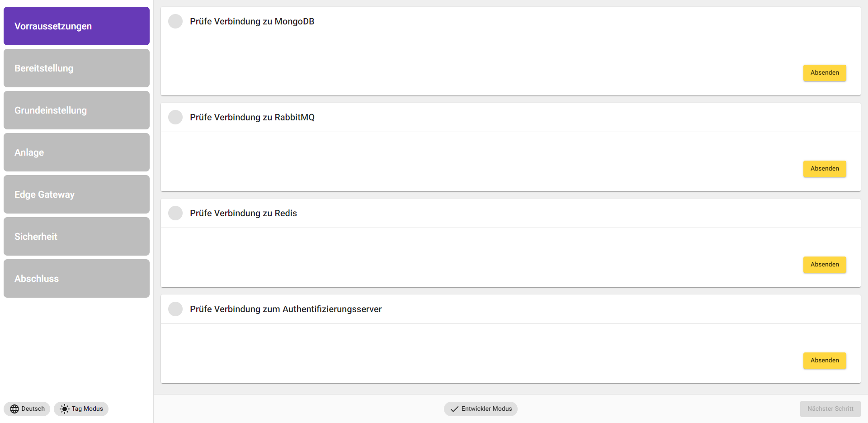Click the Authentifizierungsserver status circle
This screenshot has height=423, width=868.
[x=175, y=309]
